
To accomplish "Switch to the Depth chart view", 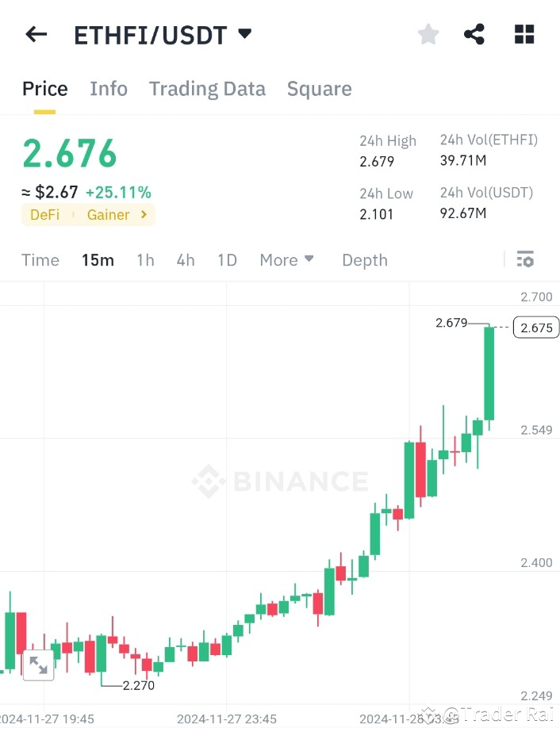I will pos(364,259).
